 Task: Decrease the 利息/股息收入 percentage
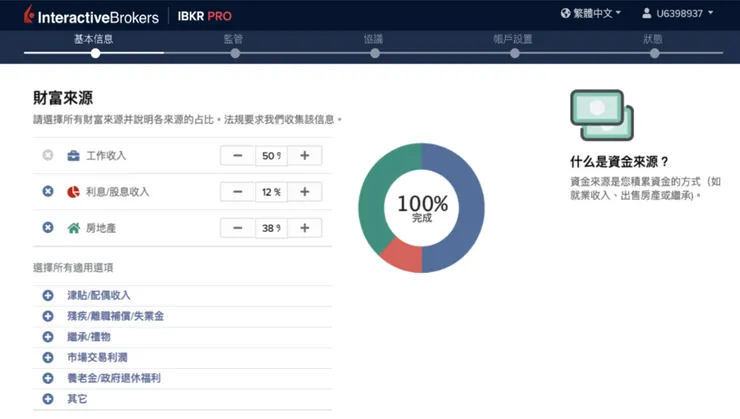(x=237, y=192)
